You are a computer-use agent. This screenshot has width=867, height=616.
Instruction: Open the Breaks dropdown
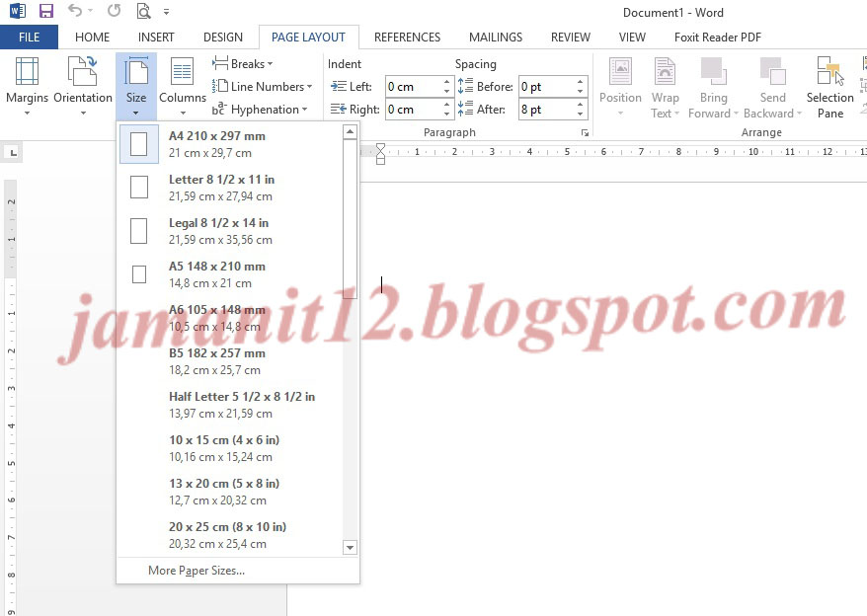[242, 63]
